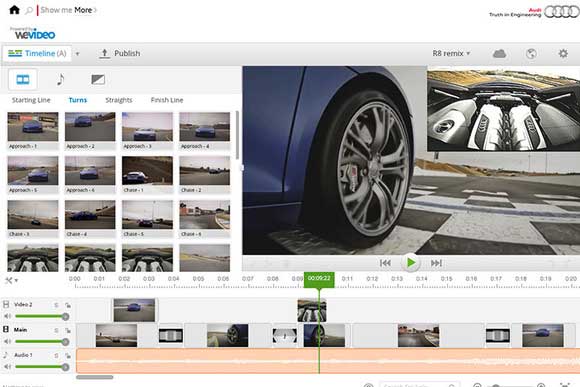Expand the Show me More chevron
Viewport: 580px width, 387px height.
[x=95, y=10]
